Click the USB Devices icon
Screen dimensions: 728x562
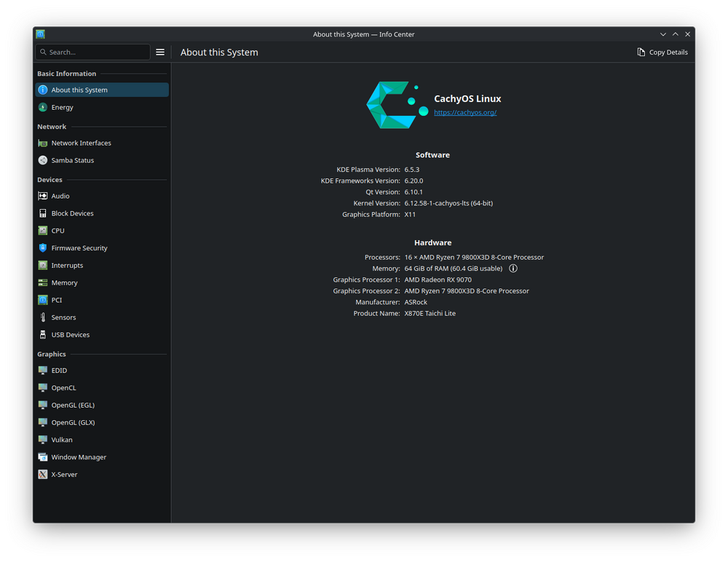tap(43, 335)
